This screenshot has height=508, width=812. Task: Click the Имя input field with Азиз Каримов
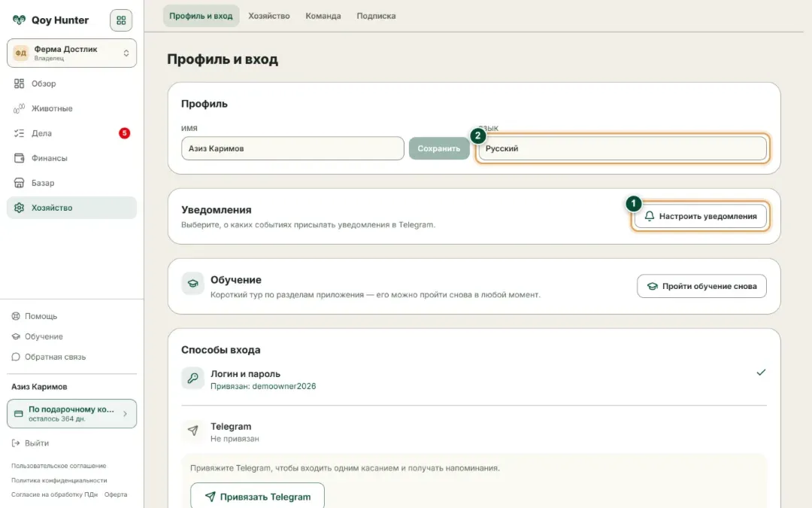pyautogui.click(x=292, y=148)
